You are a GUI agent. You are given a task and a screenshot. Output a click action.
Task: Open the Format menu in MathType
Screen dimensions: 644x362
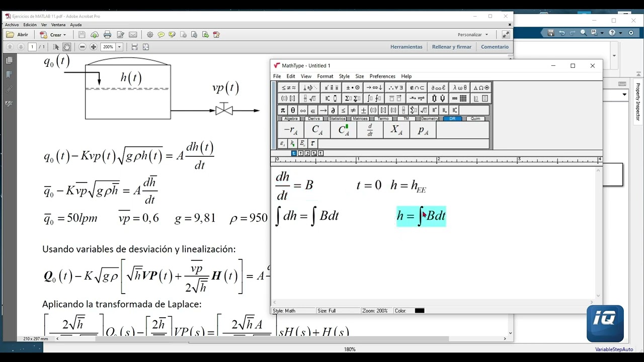[325, 76]
